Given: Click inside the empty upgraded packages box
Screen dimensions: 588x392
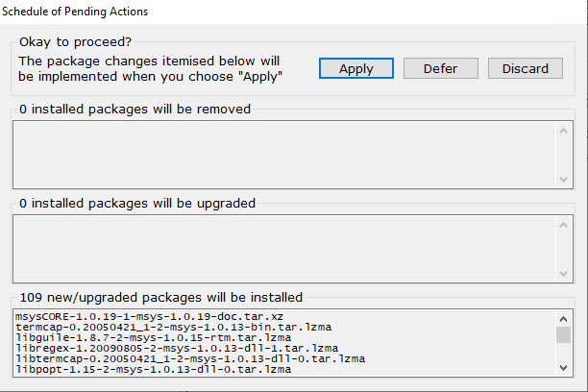Looking at the screenshot, I should pyautogui.click(x=284, y=249).
